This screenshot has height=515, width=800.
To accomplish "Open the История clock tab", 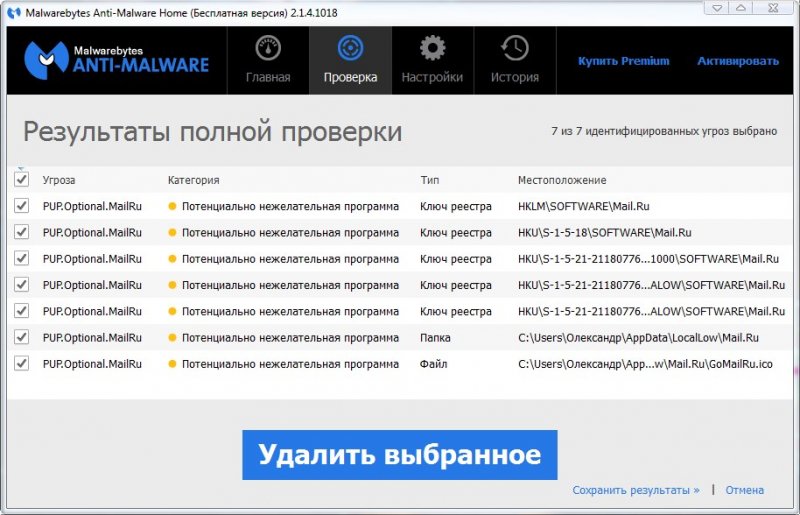I will pyautogui.click(x=514, y=60).
